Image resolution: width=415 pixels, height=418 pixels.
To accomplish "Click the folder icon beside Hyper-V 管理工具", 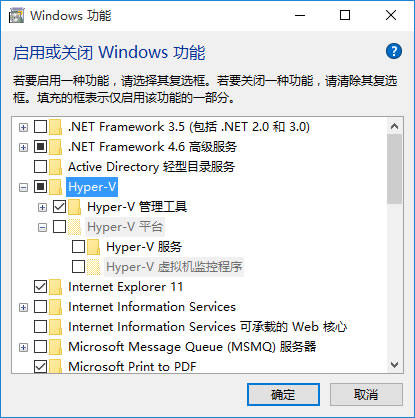I will click(75, 207).
